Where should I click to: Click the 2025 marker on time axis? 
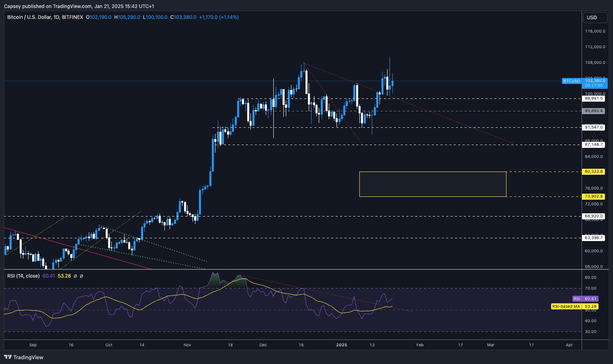point(342,345)
